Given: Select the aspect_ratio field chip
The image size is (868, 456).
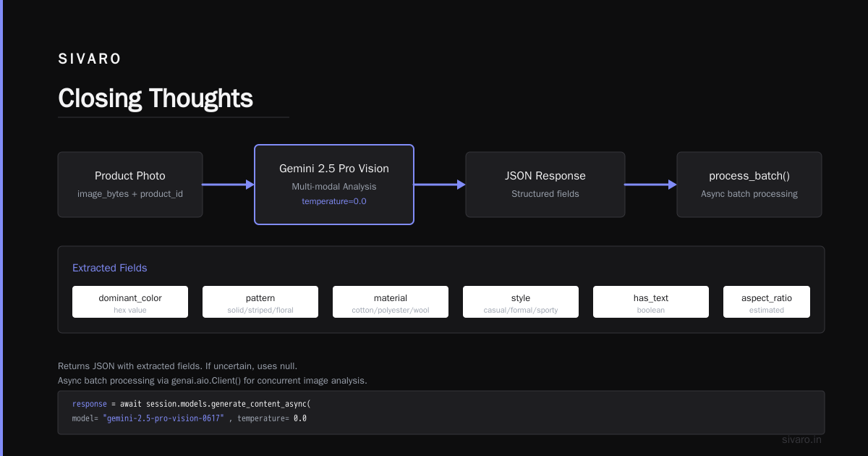Looking at the screenshot, I should coord(767,302).
